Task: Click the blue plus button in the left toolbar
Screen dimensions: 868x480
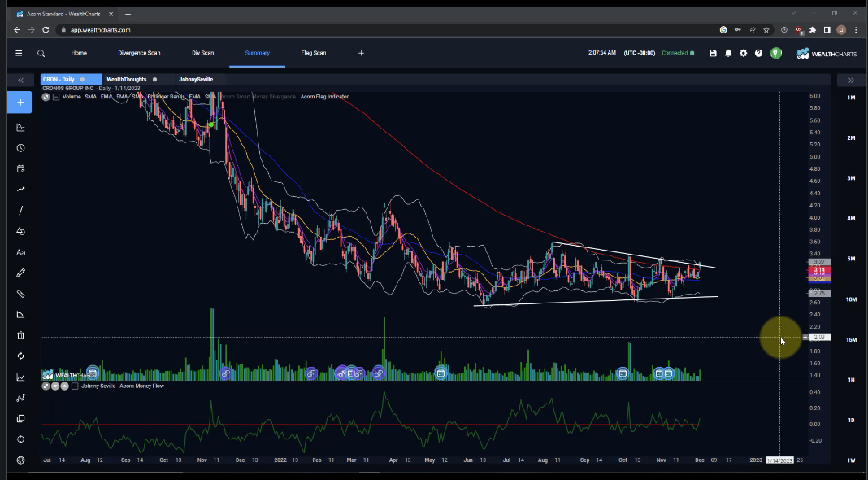Action: click(x=20, y=103)
